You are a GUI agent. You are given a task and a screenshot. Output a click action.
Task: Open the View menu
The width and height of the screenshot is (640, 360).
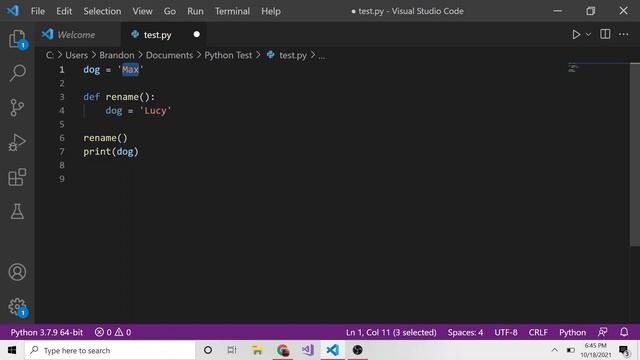[142, 11]
